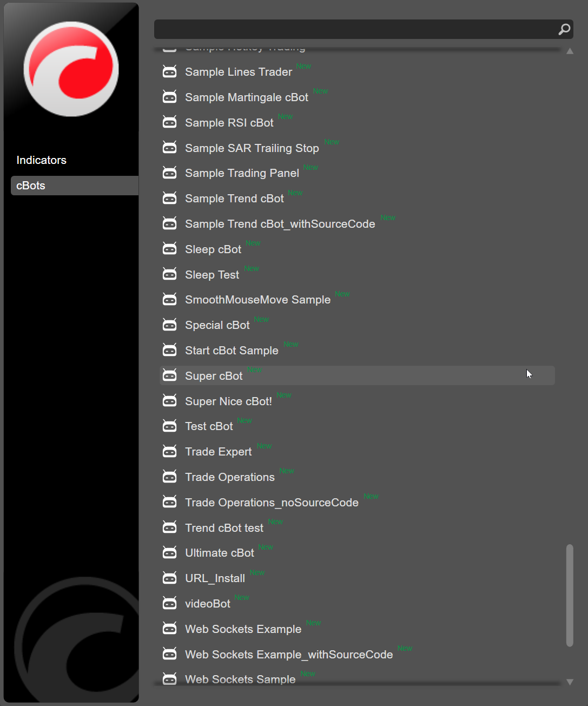Open Trade Operations_noSourceCode entry
This screenshot has height=706, width=588.
(272, 503)
